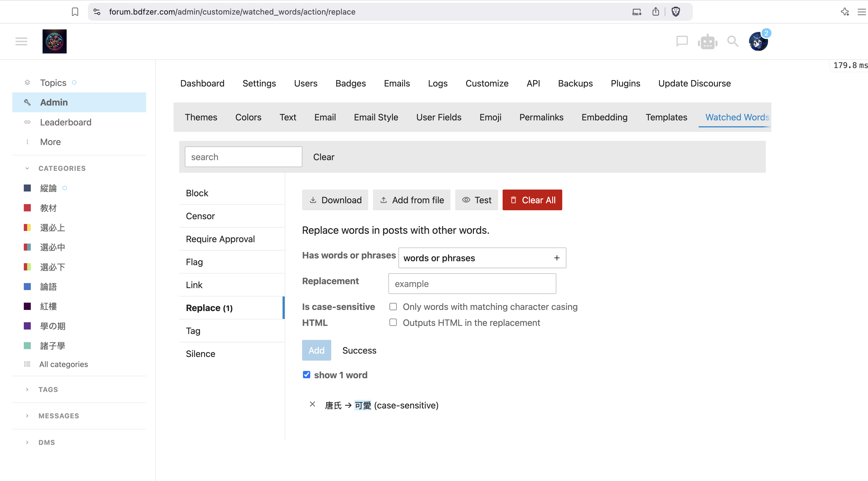Click the plus in words or phrases
This screenshot has height=481, width=868.
click(x=557, y=258)
